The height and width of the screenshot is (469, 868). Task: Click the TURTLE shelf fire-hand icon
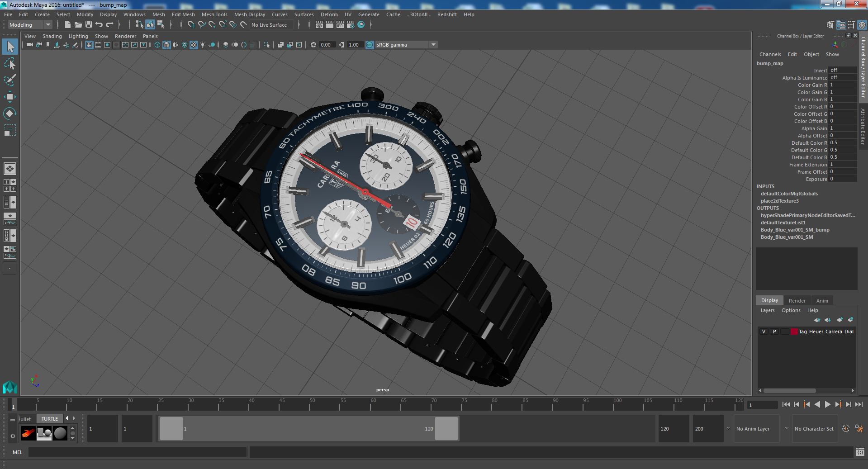[x=28, y=433]
